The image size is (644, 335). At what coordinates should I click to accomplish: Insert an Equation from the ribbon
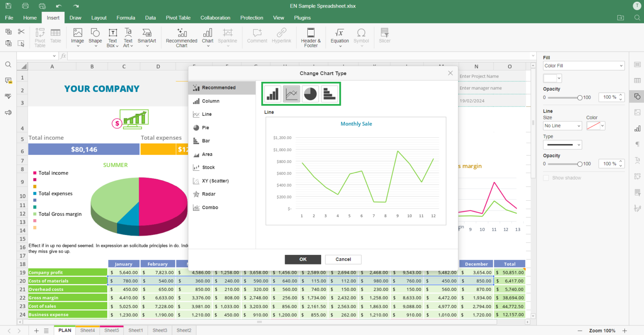(x=340, y=37)
